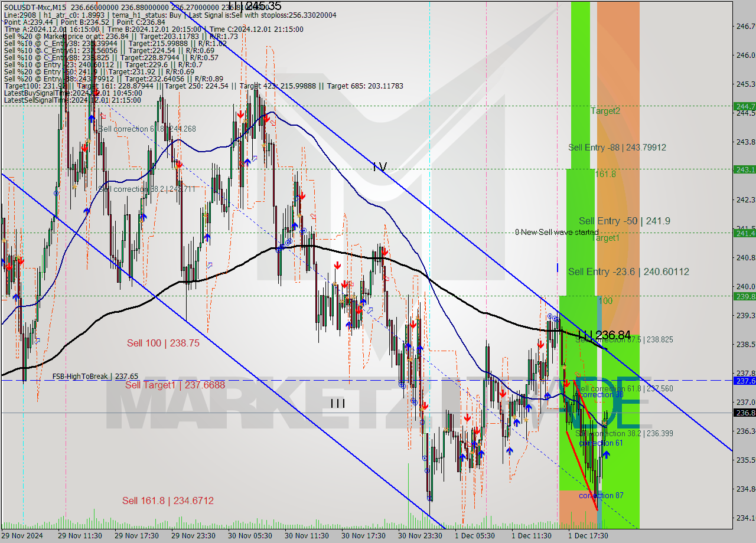Click 'Sell Entry -88 | 243.79912' label
Screen dimensions: 756x543
coord(617,147)
